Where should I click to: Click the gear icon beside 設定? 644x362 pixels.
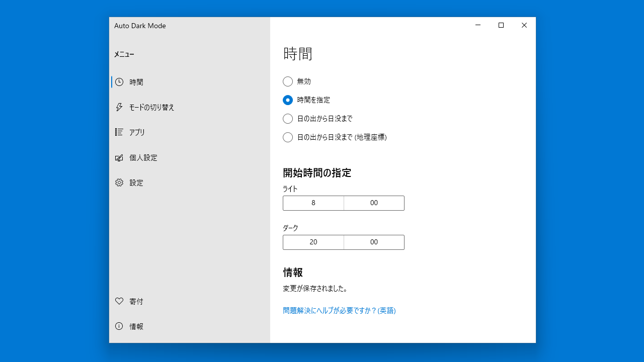(119, 183)
